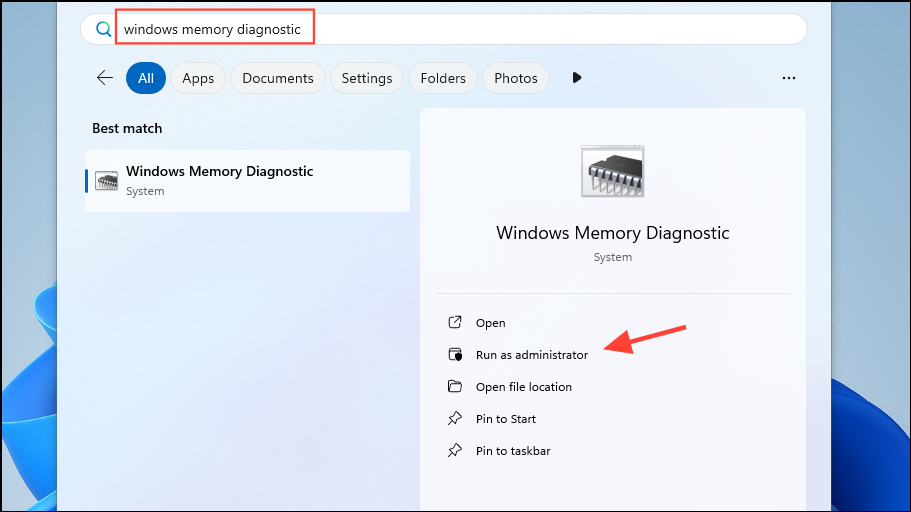Open the three-dot options menu
This screenshot has height=512, width=911.
tap(788, 78)
